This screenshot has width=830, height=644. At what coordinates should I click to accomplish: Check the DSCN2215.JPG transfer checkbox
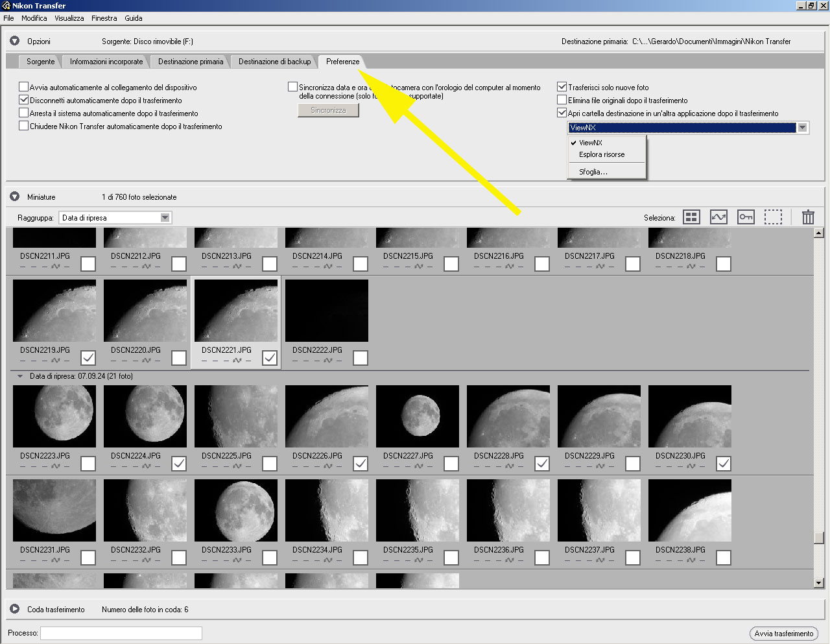[451, 264]
